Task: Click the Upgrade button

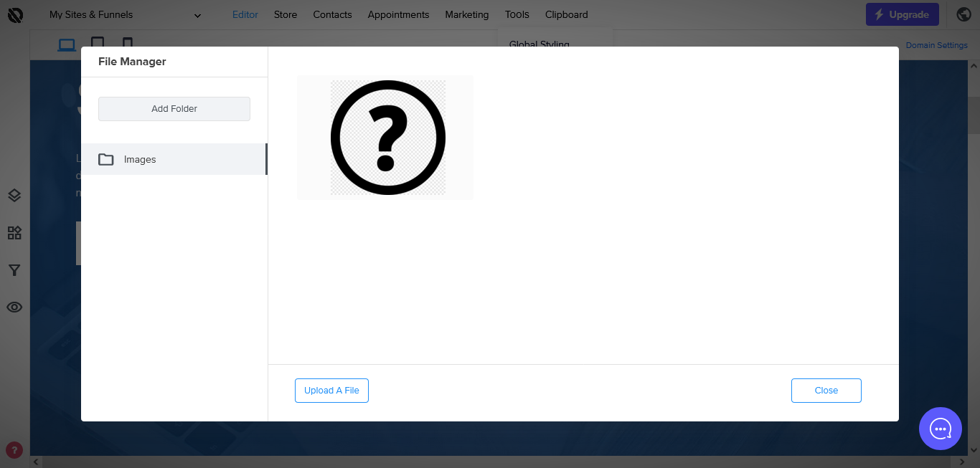Action: click(x=902, y=14)
